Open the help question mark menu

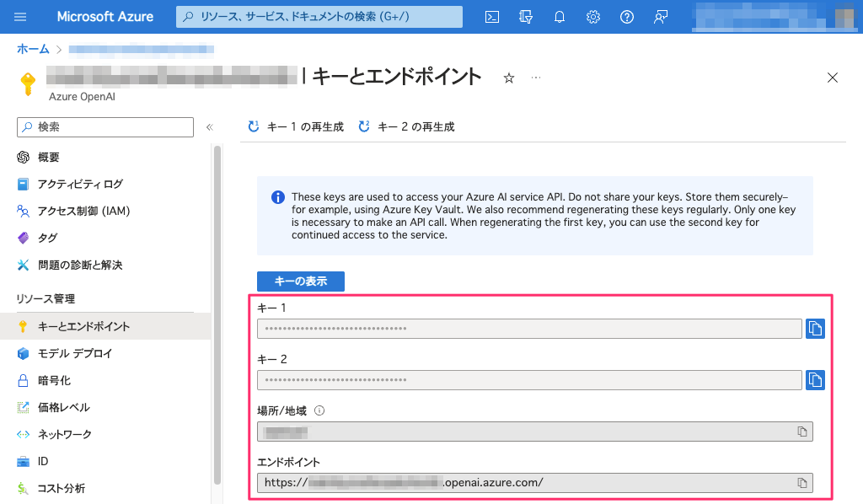pos(626,17)
